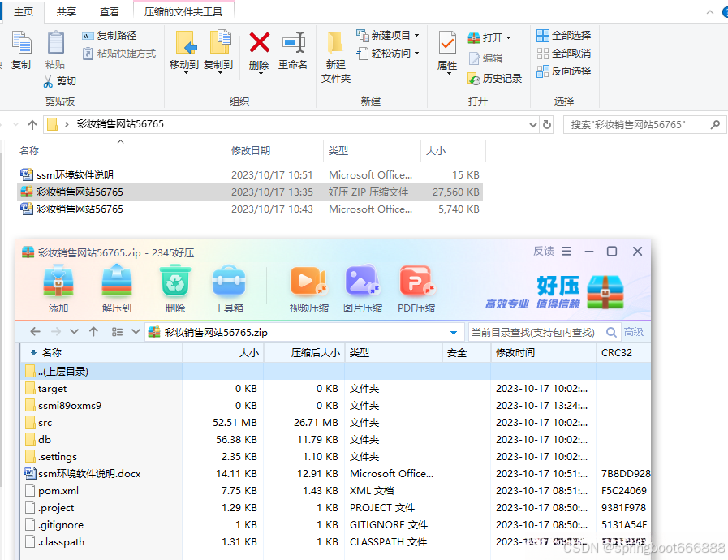Click the Rename icon
The width and height of the screenshot is (728, 560).
(294, 43)
